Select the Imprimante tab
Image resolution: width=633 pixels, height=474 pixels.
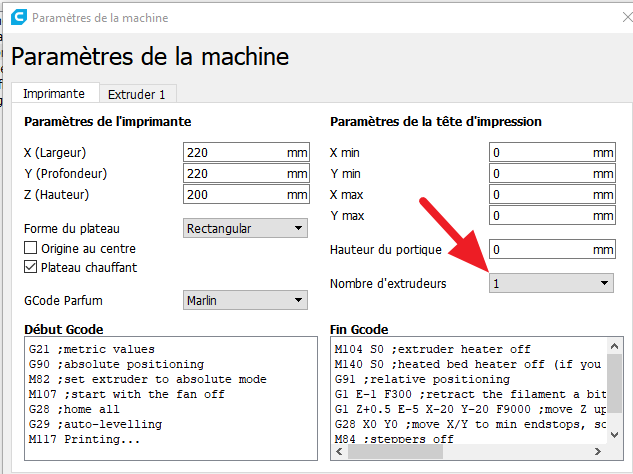click(54, 94)
